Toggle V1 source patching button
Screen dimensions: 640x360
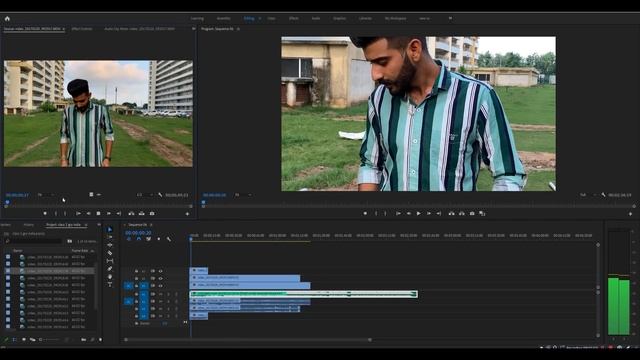click(128, 286)
